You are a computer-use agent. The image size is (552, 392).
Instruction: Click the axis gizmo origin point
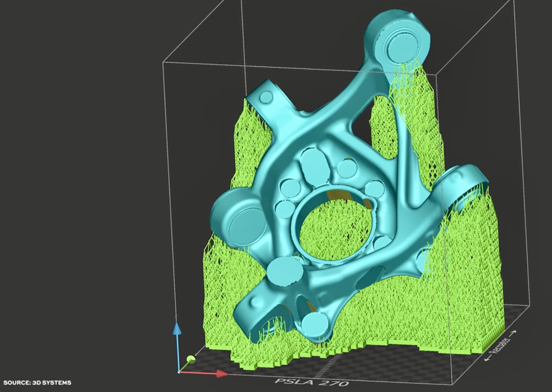point(179,372)
